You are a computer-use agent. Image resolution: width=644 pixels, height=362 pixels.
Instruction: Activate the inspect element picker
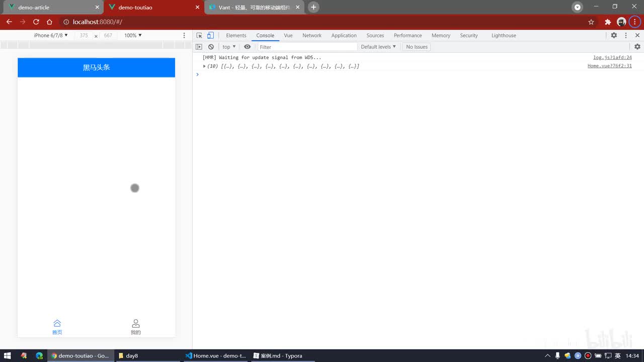click(199, 35)
